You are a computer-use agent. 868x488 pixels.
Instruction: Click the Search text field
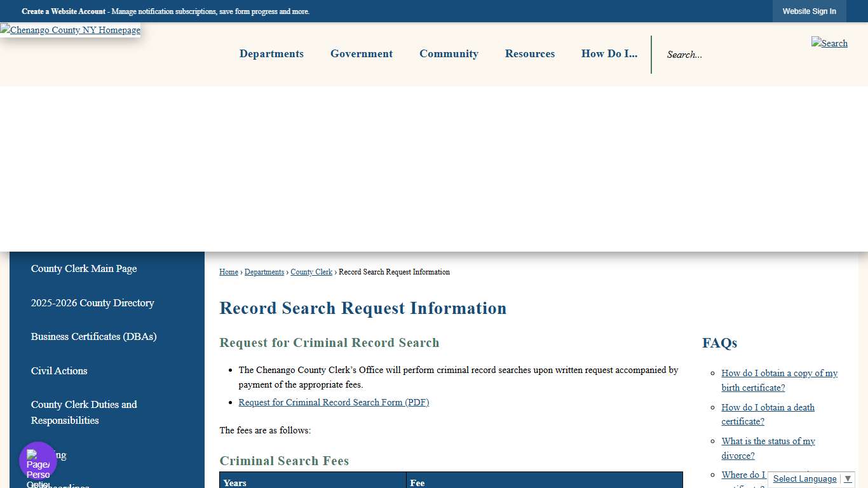[699, 55]
